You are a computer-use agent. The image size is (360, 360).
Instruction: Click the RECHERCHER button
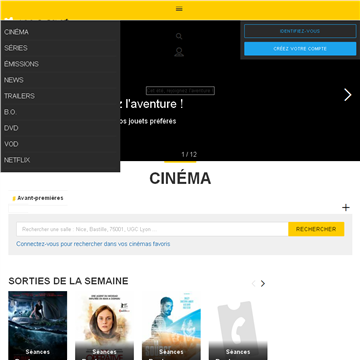(316, 229)
